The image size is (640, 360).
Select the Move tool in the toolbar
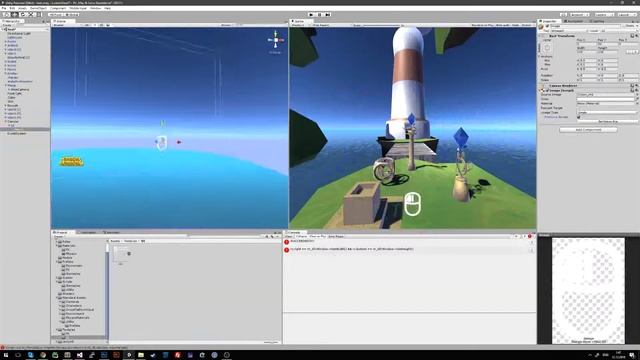click(x=14, y=15)
